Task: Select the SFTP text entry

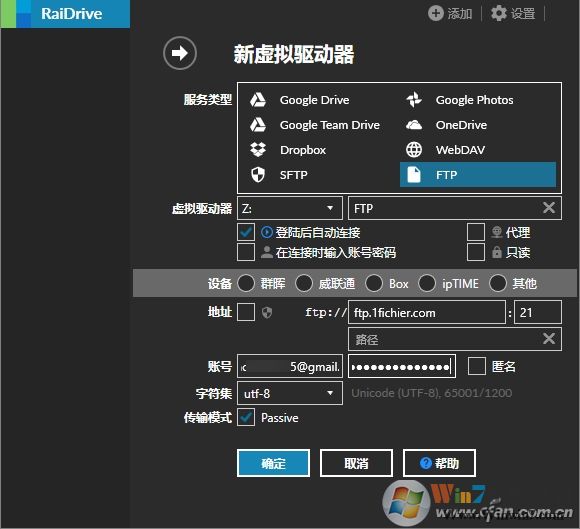Action: (x=293, y=175)
